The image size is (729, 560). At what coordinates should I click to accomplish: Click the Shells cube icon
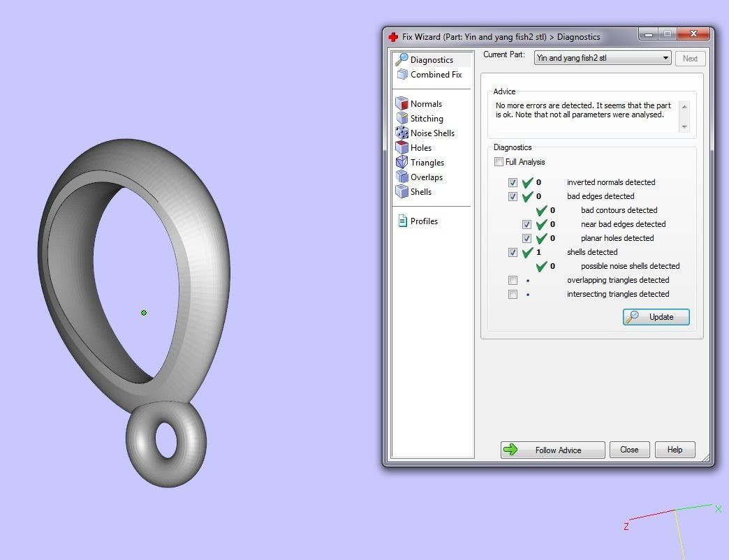coord(402,191)
